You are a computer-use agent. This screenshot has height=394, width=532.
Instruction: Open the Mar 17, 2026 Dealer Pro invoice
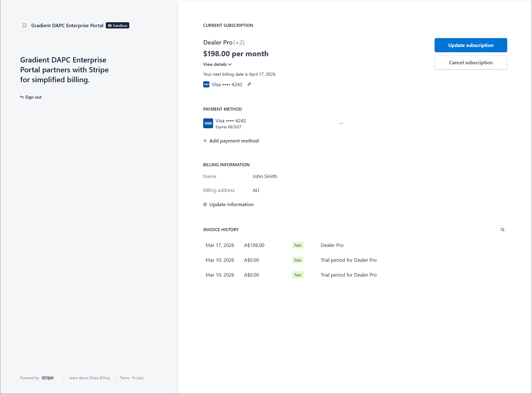pos(220,245)
